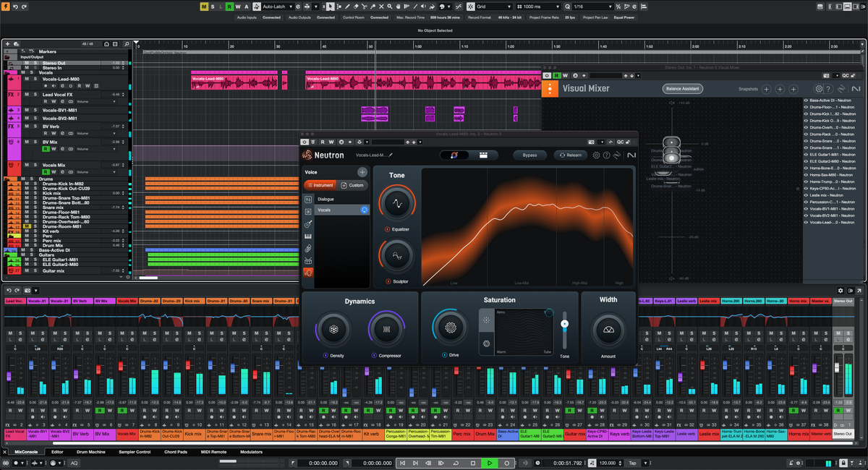The height and width of the screenshot is (470, 868).
Task: Select the drum instrument icon in Neutron sidebar
Action: click(308, 260)
